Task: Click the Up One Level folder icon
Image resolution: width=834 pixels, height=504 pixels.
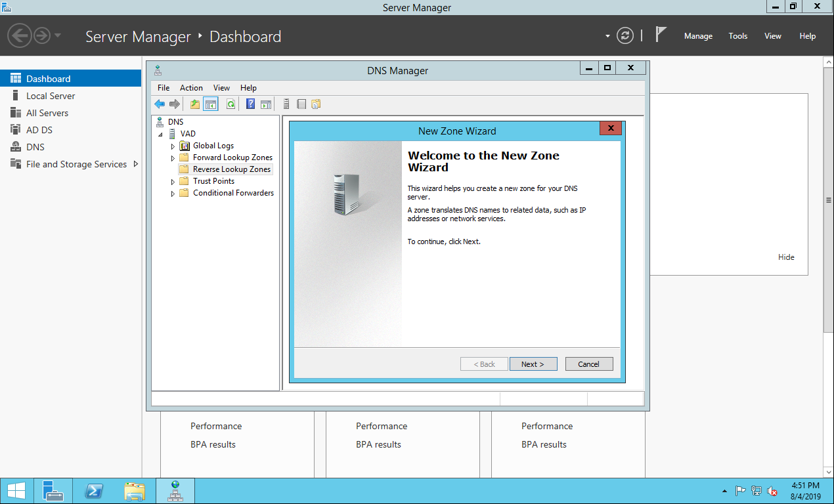Action: point(194,104)
